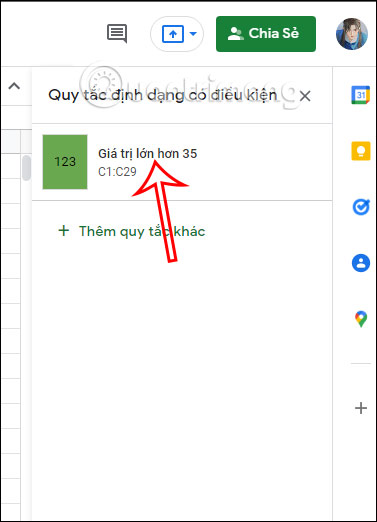Click the green Chia Sẻ button

click(266, 34)
